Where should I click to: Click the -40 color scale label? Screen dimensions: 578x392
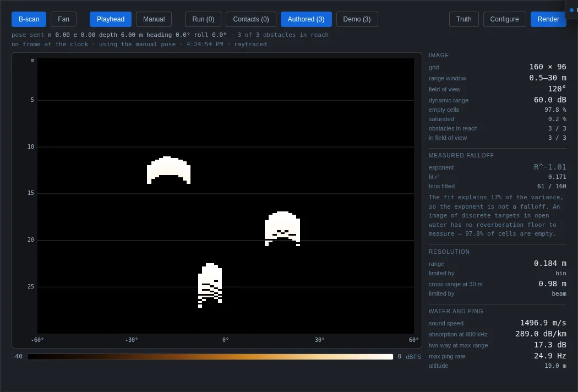tap(17, 357)
